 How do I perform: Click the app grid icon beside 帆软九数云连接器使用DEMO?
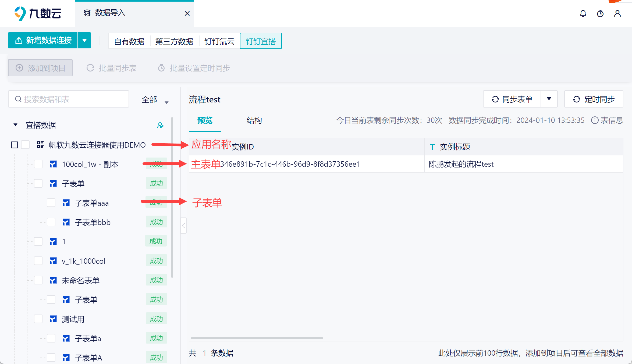point(40,145)
